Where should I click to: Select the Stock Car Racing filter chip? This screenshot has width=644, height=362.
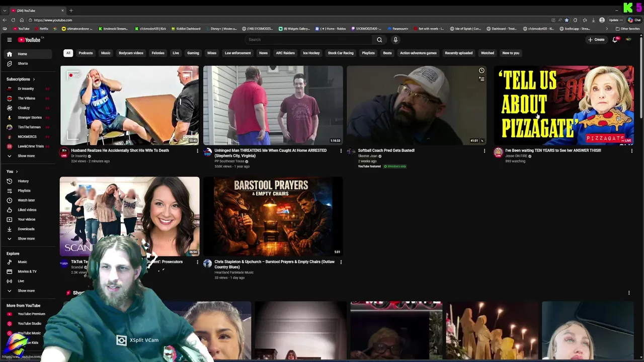tap(341, 53)
